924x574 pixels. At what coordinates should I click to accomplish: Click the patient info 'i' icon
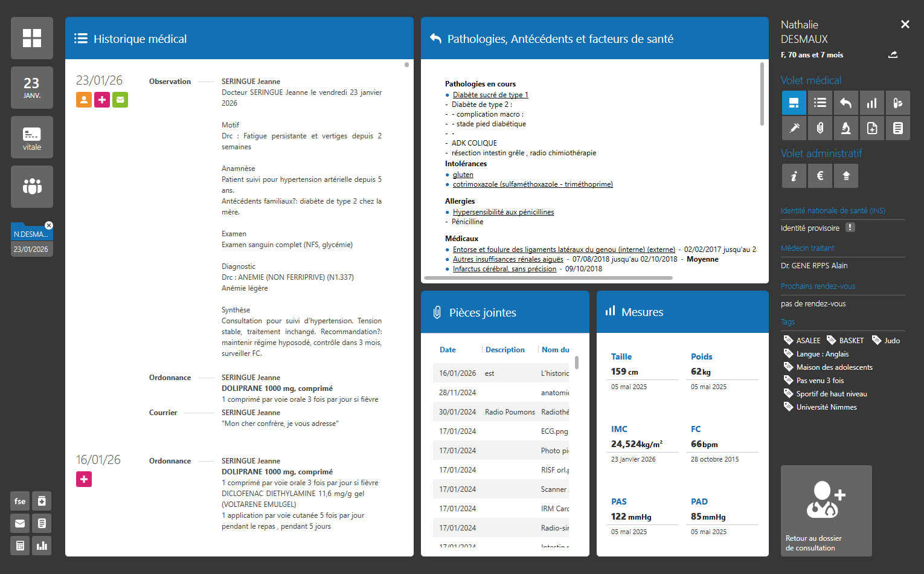point(794,176)
